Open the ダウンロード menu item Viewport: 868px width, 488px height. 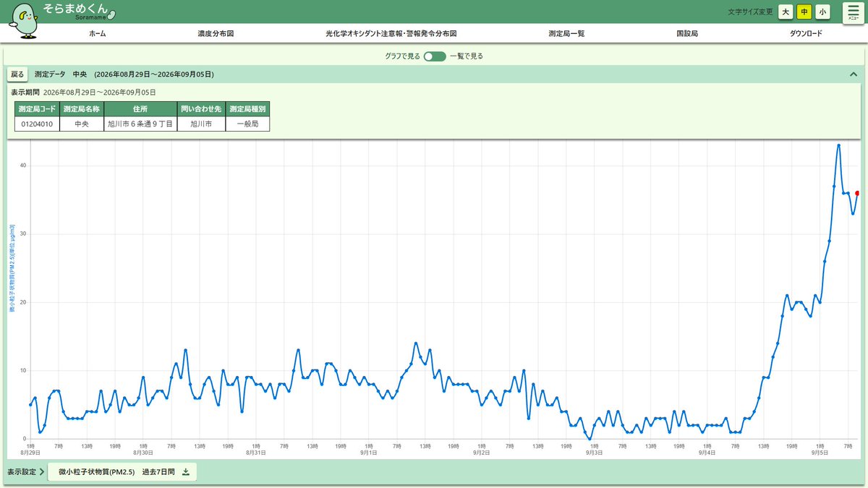point(806,34)
